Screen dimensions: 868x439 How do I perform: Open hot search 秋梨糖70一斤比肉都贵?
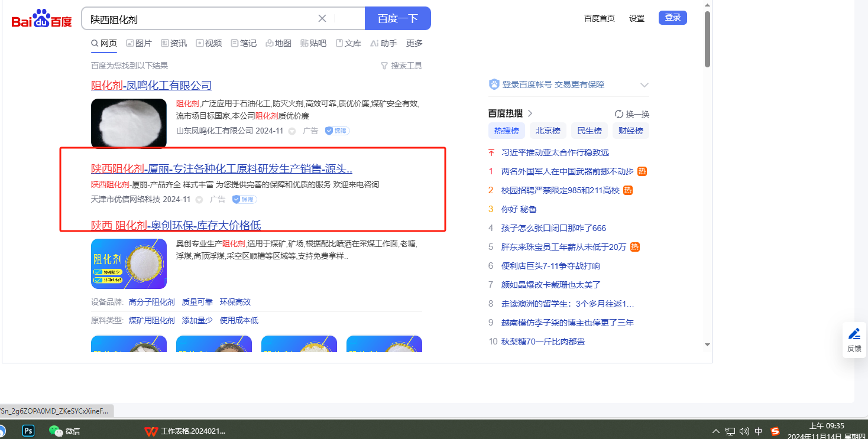click(x=543, y=342)
